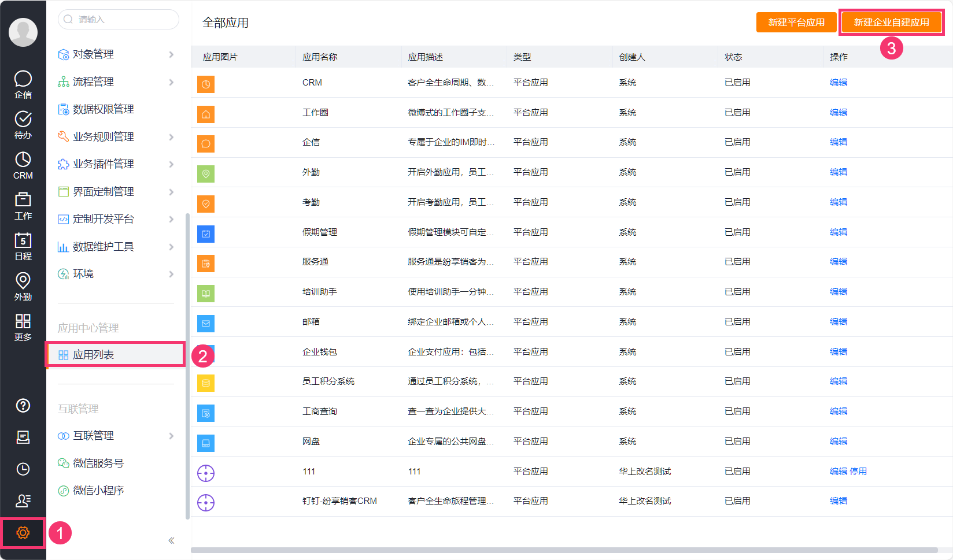Click 新建企业自建应用 button
Image resolution: width=953 pixels, height=560 pixels.
point(891,23)
